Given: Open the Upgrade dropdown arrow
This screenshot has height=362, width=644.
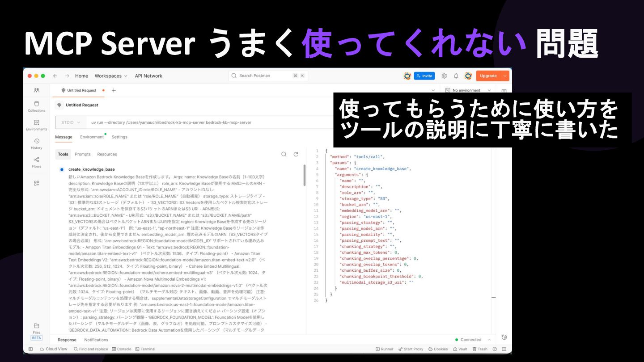Looking at the screenshot, I should point(505,76).
